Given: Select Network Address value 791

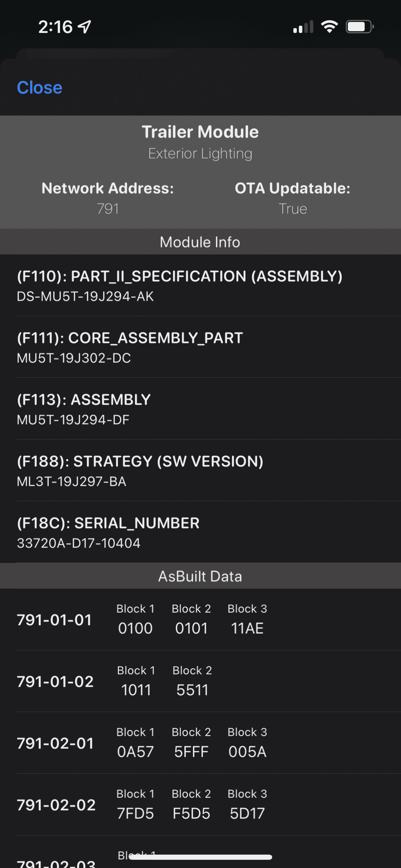Looking at the screenshot, I should pyautogui.click(x=108, y=208).
